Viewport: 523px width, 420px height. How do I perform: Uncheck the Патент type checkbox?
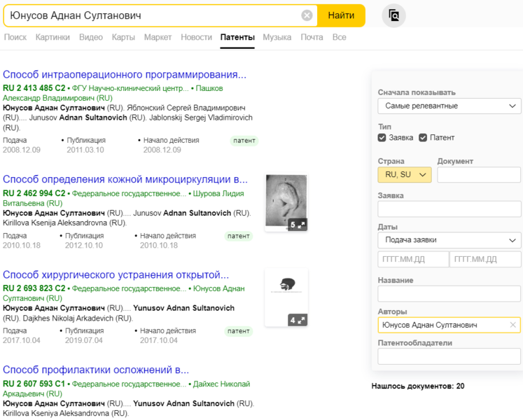click(x=423, y=138)
